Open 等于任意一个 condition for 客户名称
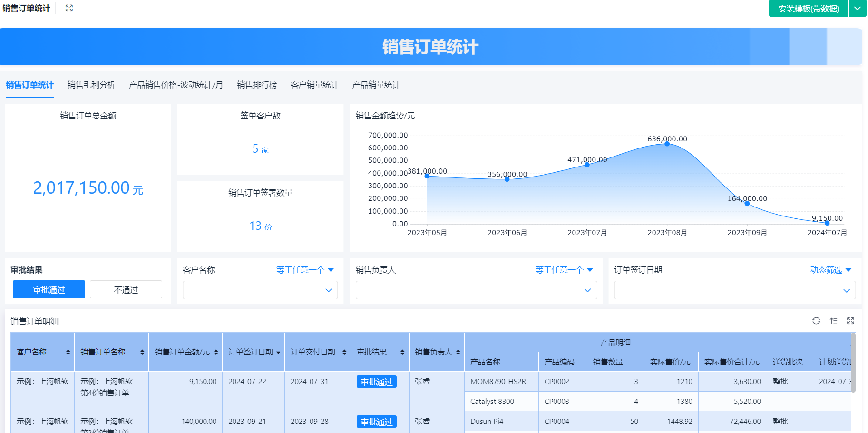Screen dimensions: 868x433 tap(305, 270)
